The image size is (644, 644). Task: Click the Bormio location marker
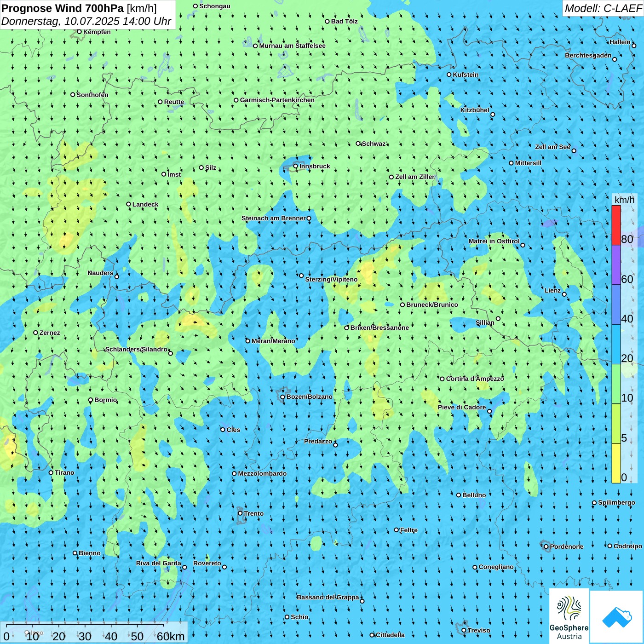(91, 400)
